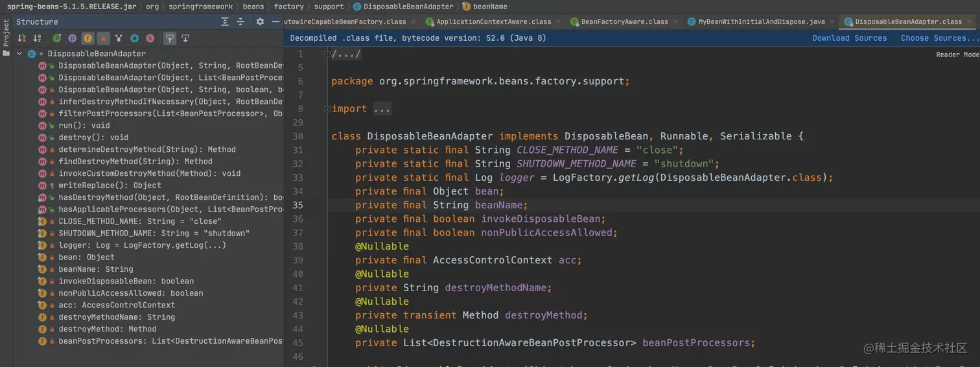
Task: Toggle Sort by Visibility in Structure toolbar
Action: 22,39
